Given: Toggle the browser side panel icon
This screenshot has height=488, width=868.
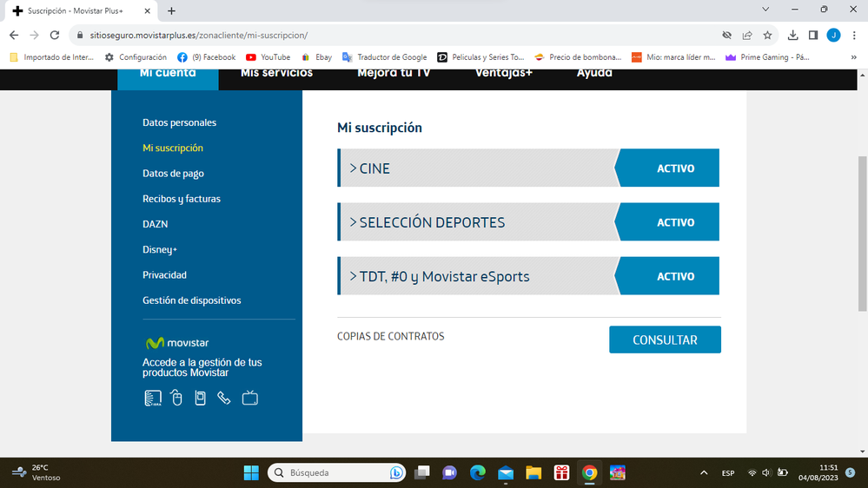Looking at the screenshot, I should 813,35.
